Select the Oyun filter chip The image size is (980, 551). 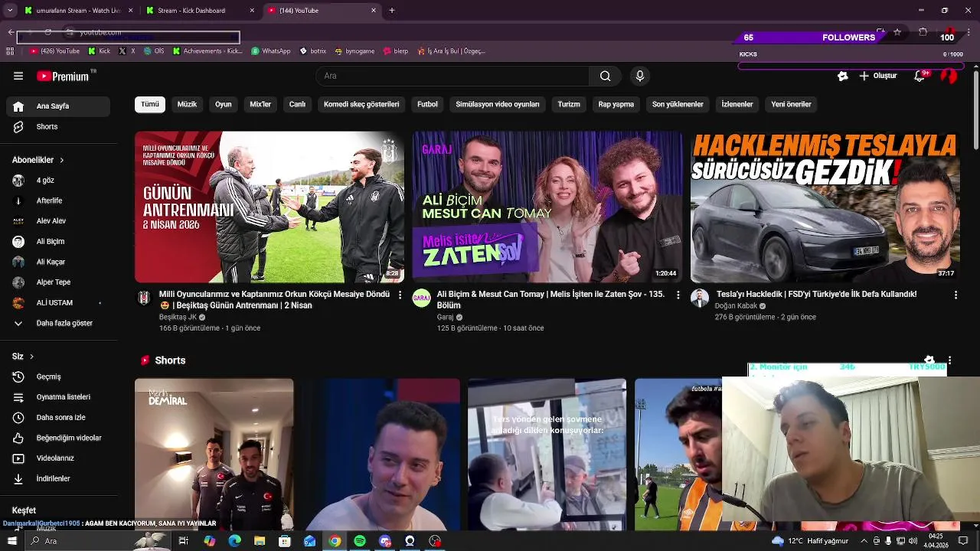point(224,104)
